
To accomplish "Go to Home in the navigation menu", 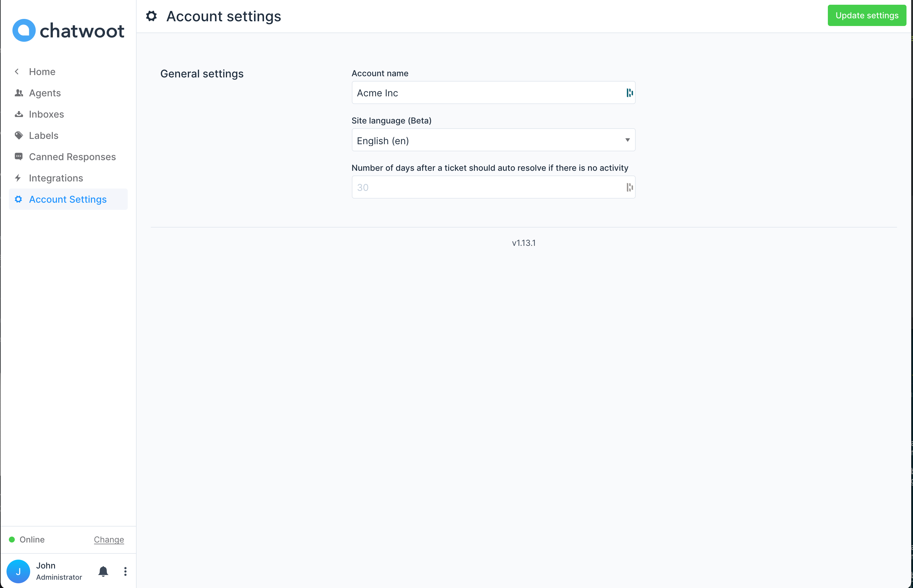I will point(42,72).
